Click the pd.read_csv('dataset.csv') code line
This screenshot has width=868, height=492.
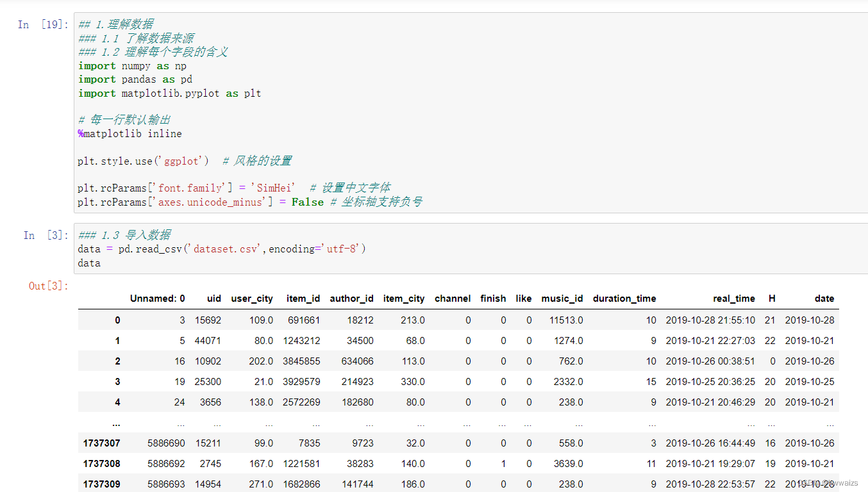pos(222,249)
